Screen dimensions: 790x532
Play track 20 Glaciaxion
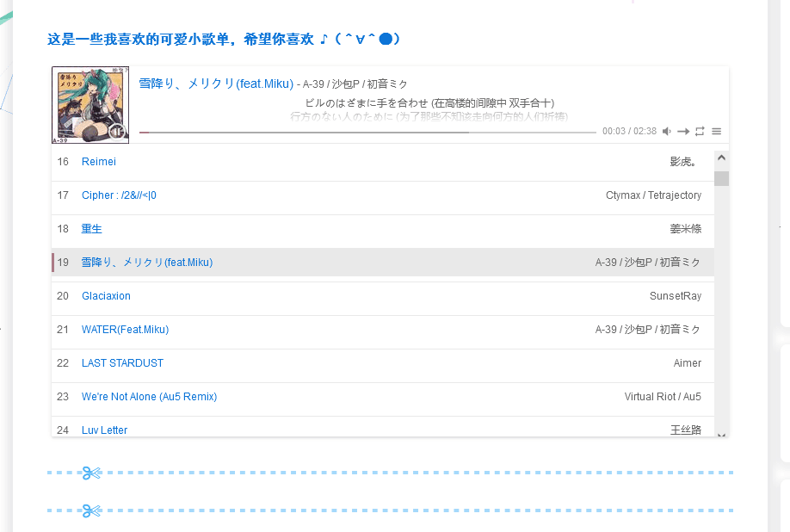[383, 296]
